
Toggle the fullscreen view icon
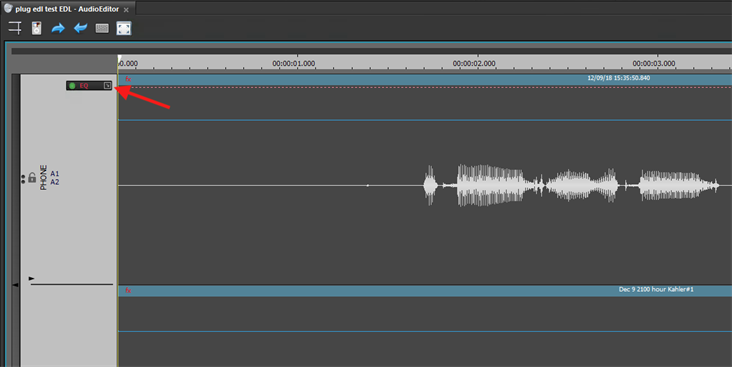click(124, 28)
